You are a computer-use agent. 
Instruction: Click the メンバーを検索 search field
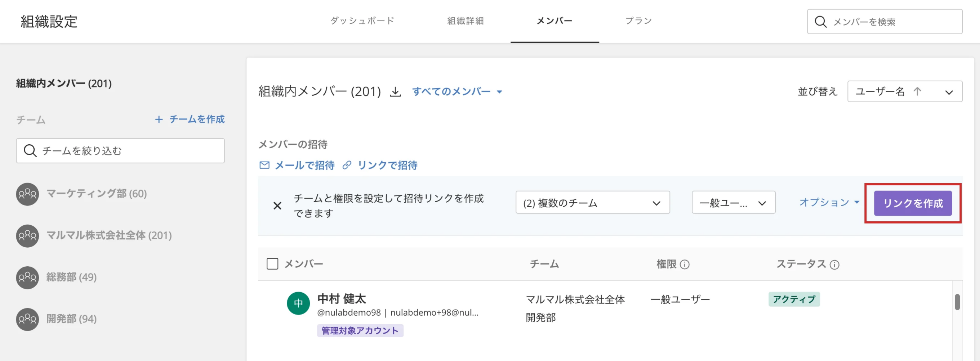coord(885,22)
